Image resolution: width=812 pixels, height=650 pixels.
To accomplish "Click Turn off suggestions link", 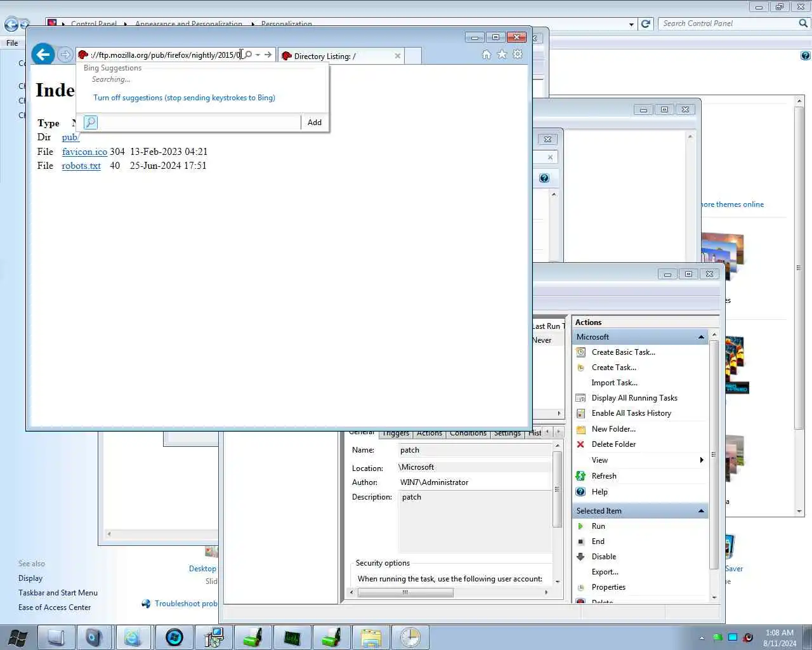I will [184, 98].
